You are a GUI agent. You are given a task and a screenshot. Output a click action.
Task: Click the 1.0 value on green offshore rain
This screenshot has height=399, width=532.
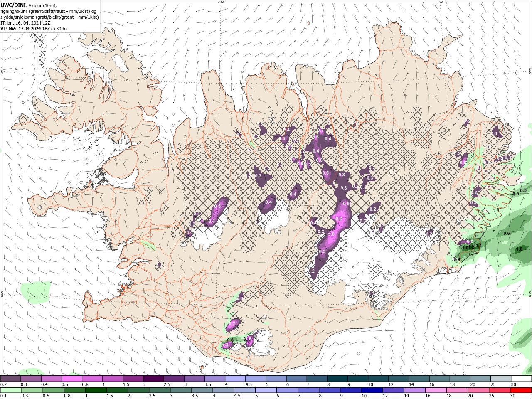519,249
